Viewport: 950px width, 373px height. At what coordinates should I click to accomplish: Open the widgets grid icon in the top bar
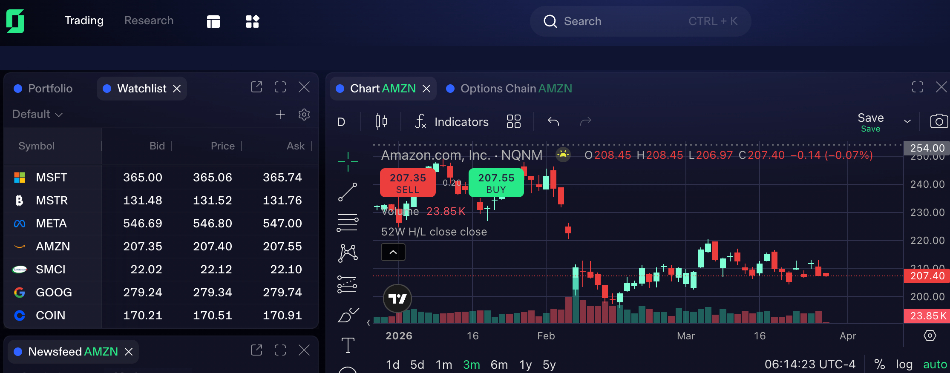click(253, 22)
